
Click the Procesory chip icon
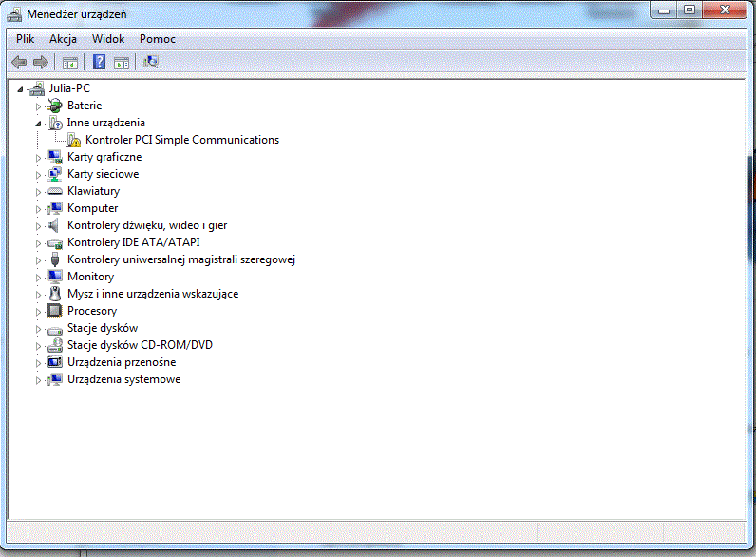(54, 311)
